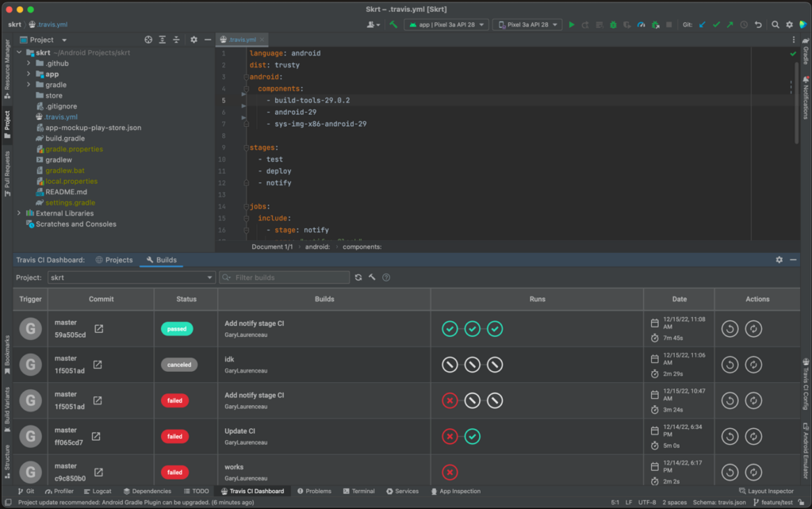This screenshot has width=812, height=509.
Task: Expand the .github folder
Action: [29, 63]
